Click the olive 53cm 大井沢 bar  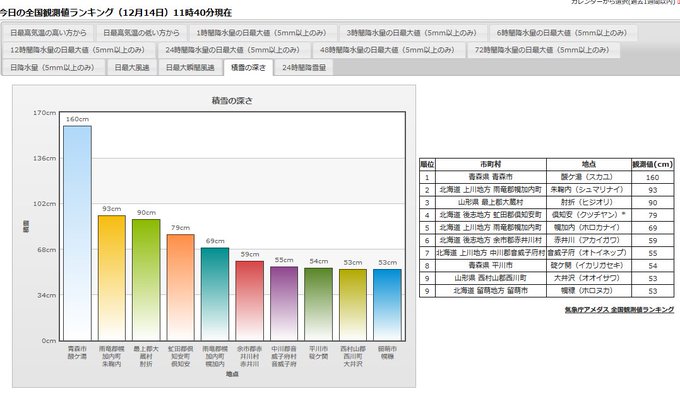click(353, 305)
